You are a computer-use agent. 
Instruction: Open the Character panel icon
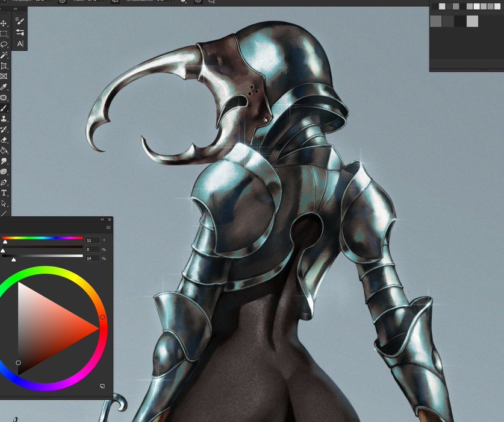tap(20, 43)
